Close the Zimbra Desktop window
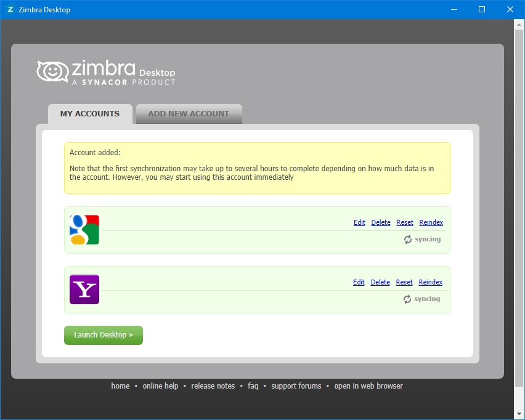The image size is (525, 420). (x=510, y=9)
